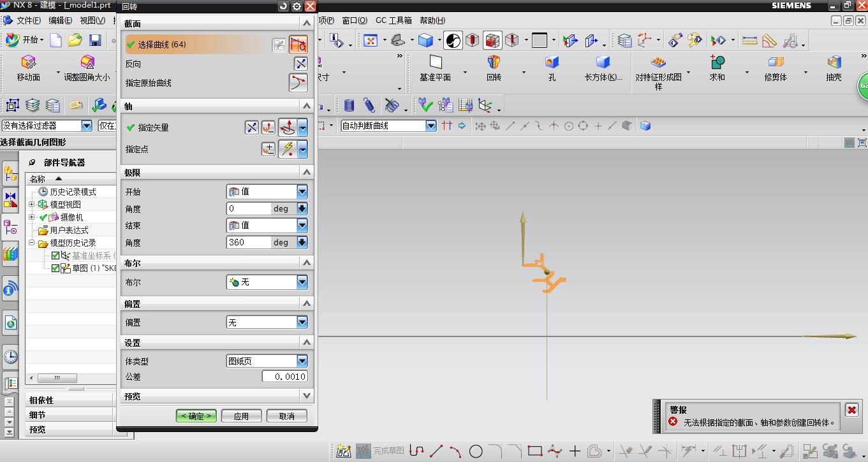Open the Help (帮助) menu

[x=432, y=20]
